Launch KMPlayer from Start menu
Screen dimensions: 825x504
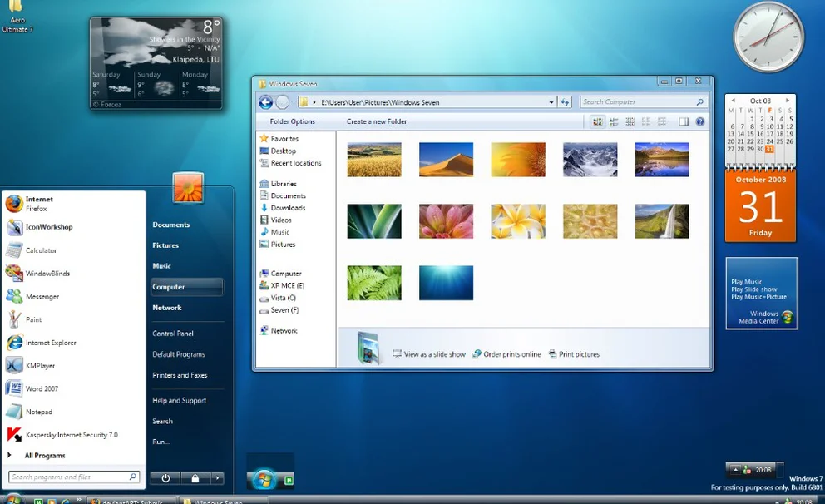[x=40, y=365]
